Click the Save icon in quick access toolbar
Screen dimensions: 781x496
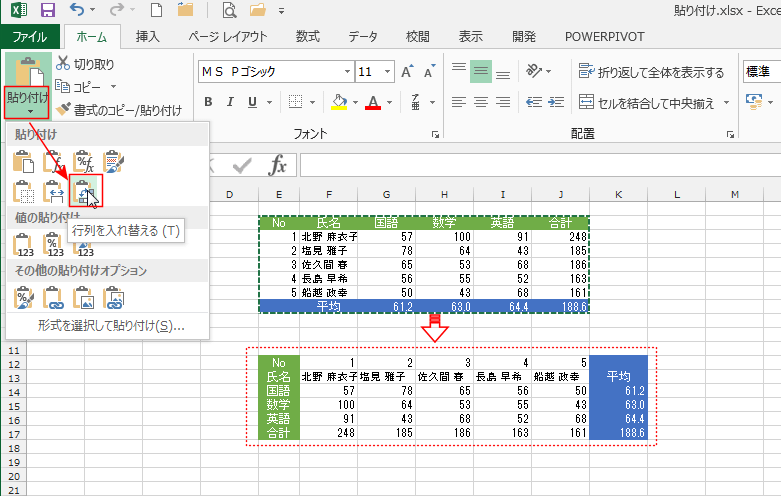click(x=47, y=12)
